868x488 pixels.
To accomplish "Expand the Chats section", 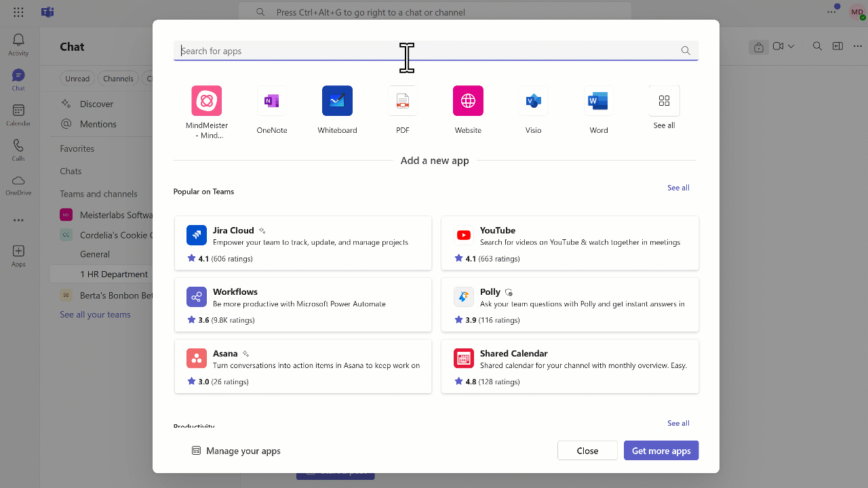I will tap(71, 171).
